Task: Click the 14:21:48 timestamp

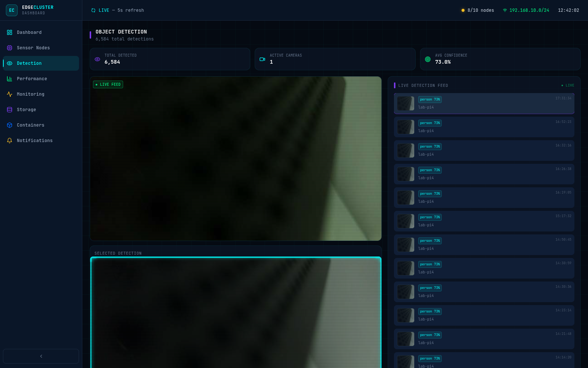Action: 563,334
